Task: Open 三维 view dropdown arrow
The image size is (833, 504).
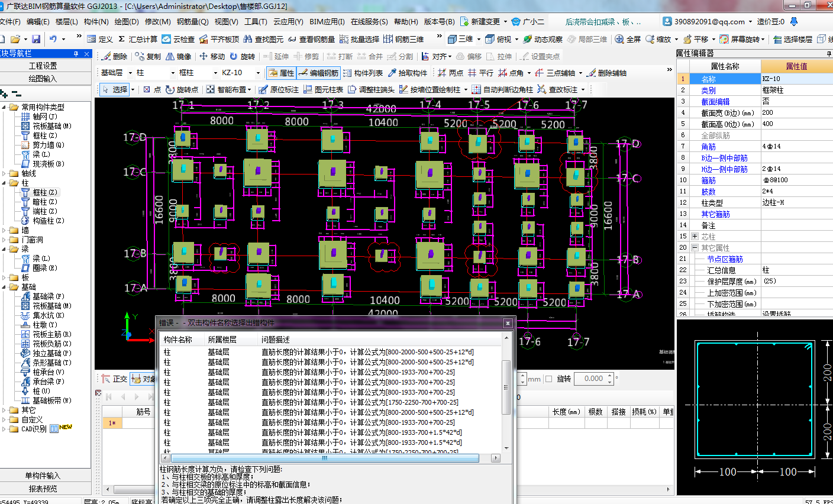Action: [479, 39]
